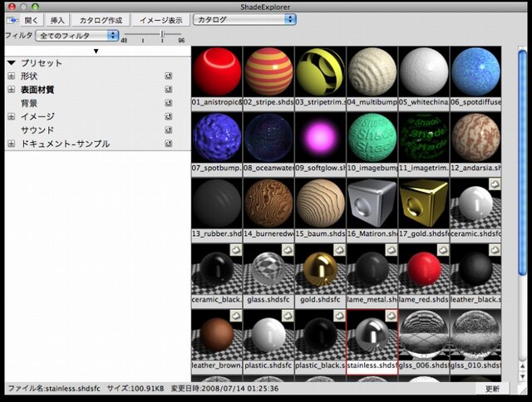532x402 pixels.
Task: Select the glass.shdsfc thumbnail
Action: 268,269
